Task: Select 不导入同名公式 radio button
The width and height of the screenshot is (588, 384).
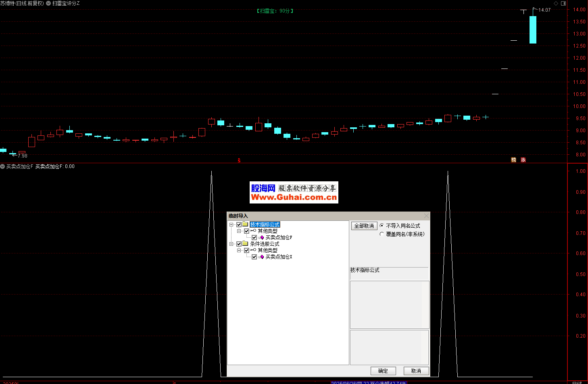Action: tap(382, 226)
